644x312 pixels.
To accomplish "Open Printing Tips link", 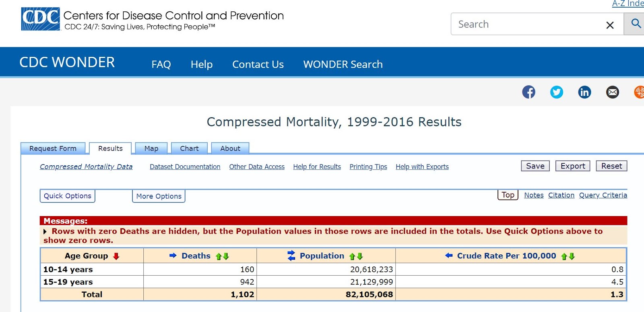I will coord(368,167).
